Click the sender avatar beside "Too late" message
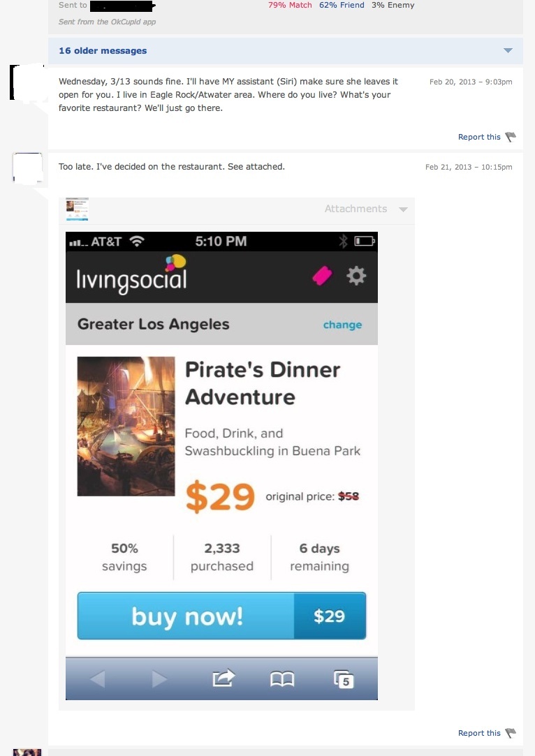Viewport: 535px width, 756px height. 27,168
